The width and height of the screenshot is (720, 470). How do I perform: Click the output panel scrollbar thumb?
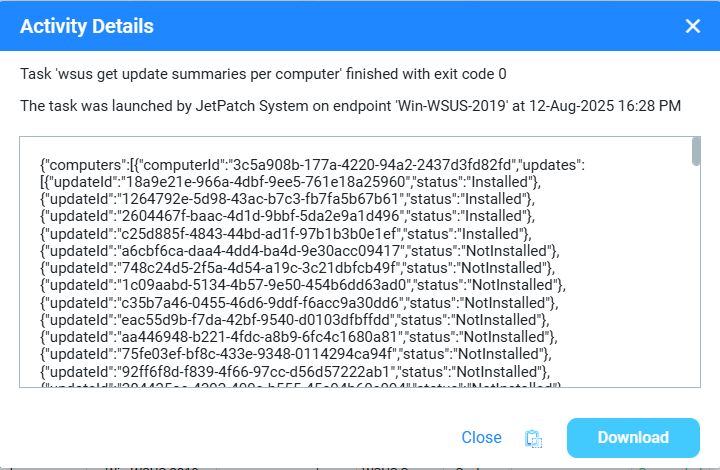point(696,150)
